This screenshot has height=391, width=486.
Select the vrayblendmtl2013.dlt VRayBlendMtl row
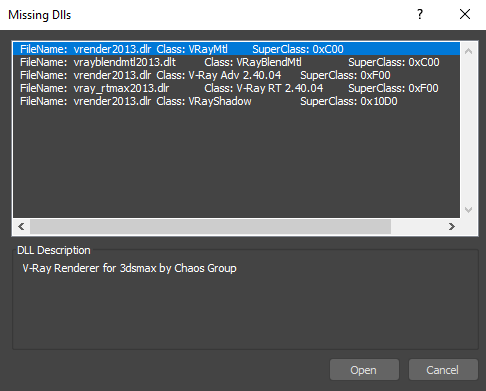point(236,62)
